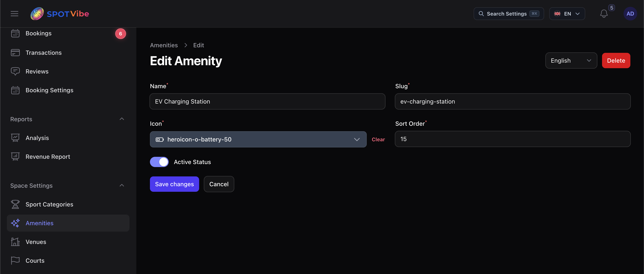
Task: Open the EN language dropdown
Action: 567,14
